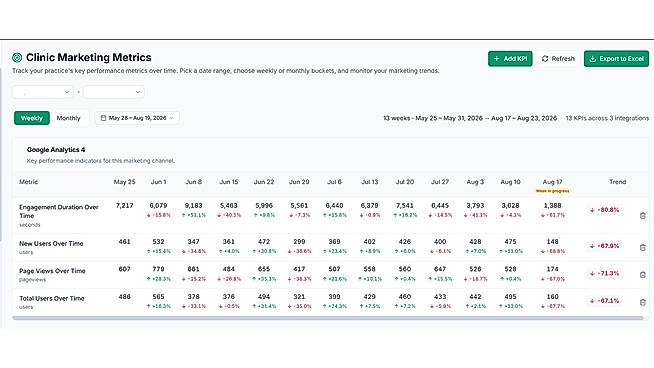Delete the Engagement Duration Over Time row via trash icon

click(x=643, y=216)
